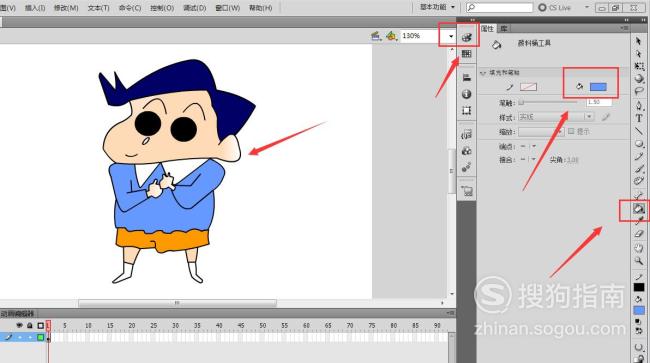The height and width of the screenshot is (363, 650).
Task: Toggle the layer's green outline square
Action: pos(41,337)
